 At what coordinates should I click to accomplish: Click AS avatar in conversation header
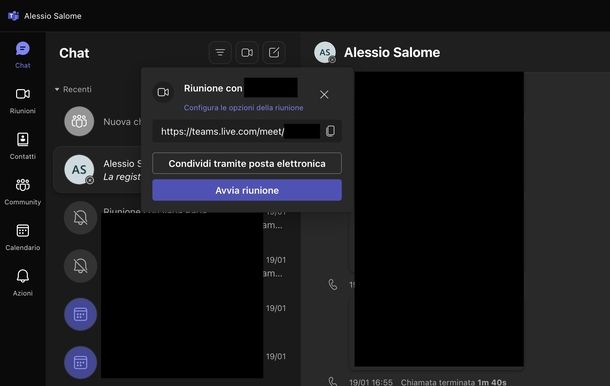pos(325,53)
